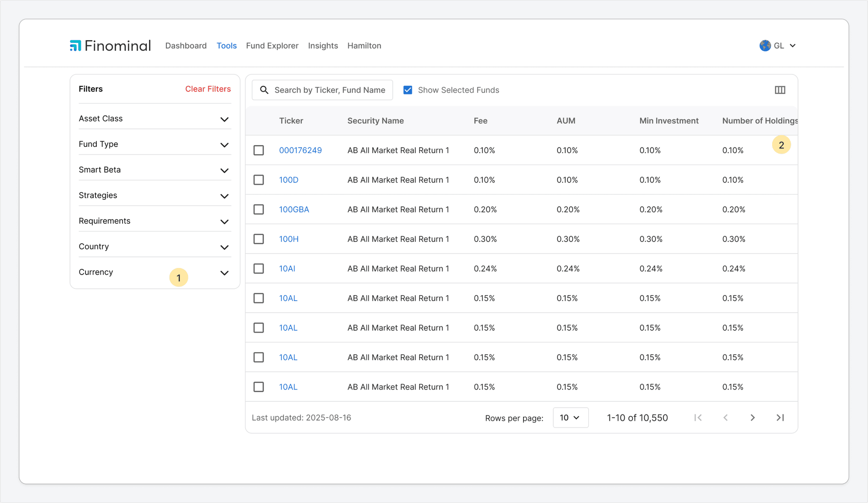Open ticker link 100D
The height and width of the screenshot is (503, 868).
288,180
